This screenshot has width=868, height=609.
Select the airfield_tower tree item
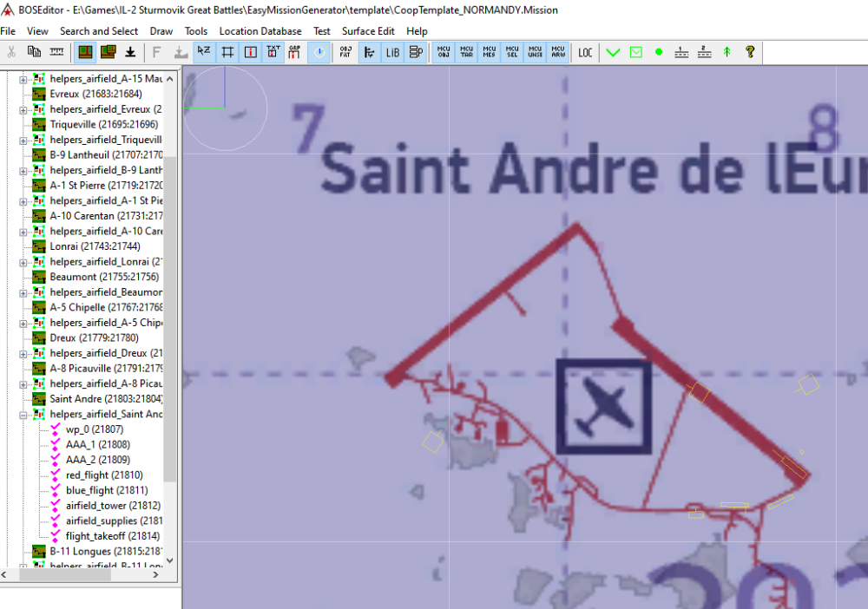click(x=113, y=506)
